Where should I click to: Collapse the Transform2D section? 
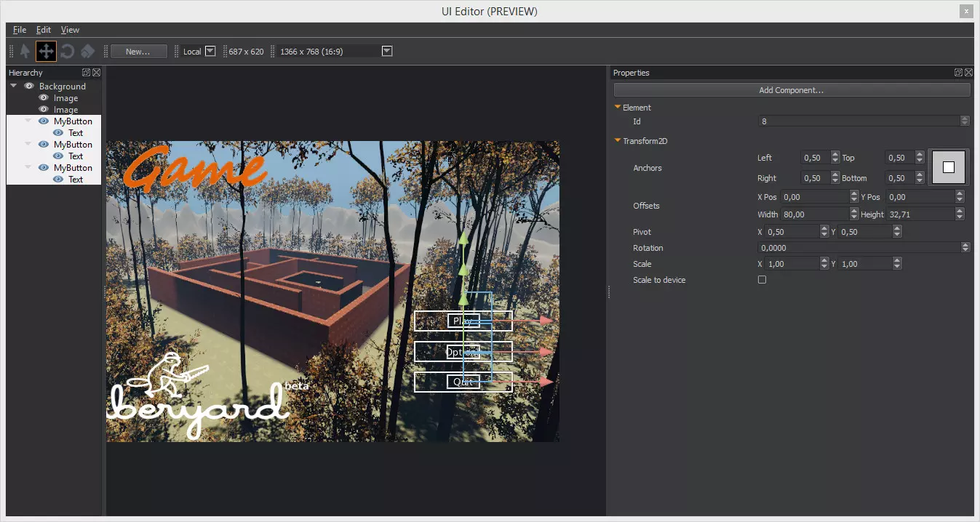click(x=618, y=141)
